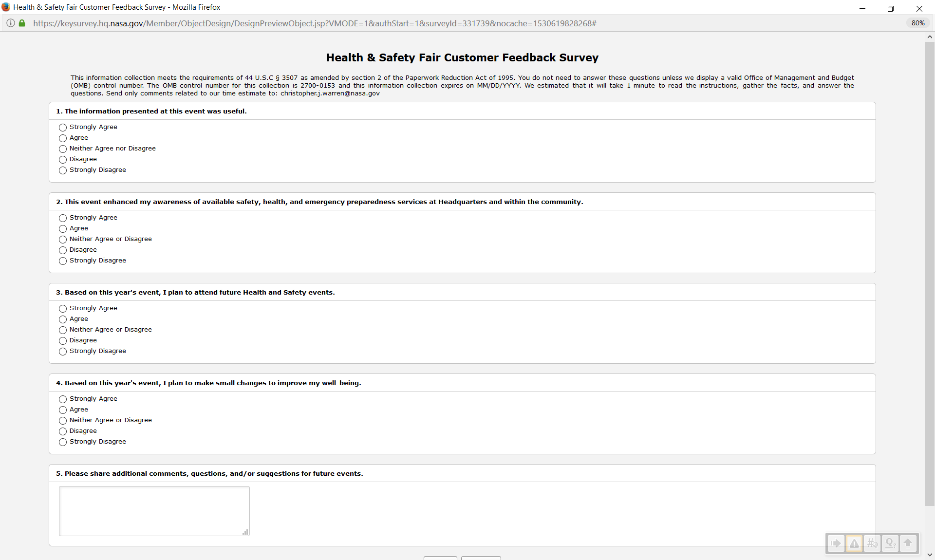Click the URL in the address bar
This screenshot has height=560, width=935.
point(315,23)
